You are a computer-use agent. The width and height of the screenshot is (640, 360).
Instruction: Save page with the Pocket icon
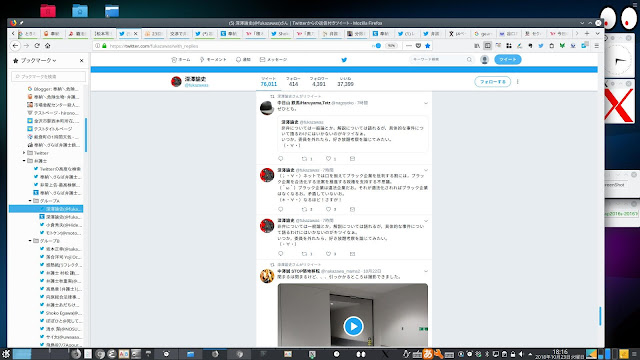[418, 46]
